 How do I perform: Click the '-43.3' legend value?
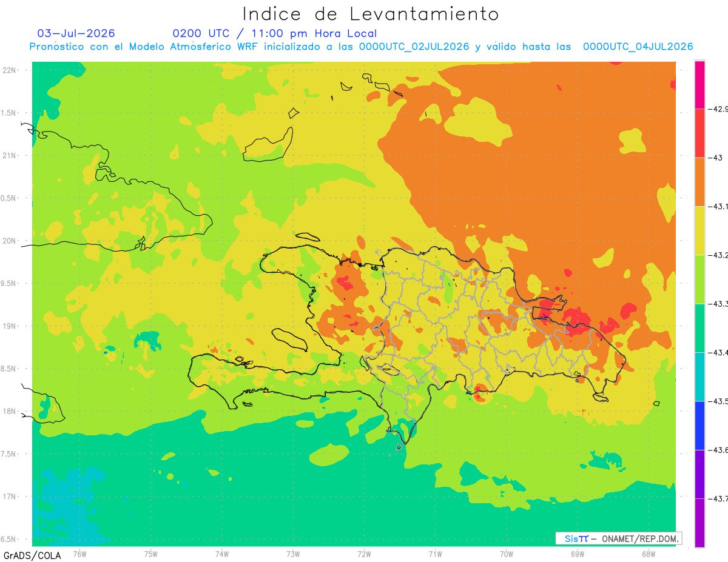[718, 304]
